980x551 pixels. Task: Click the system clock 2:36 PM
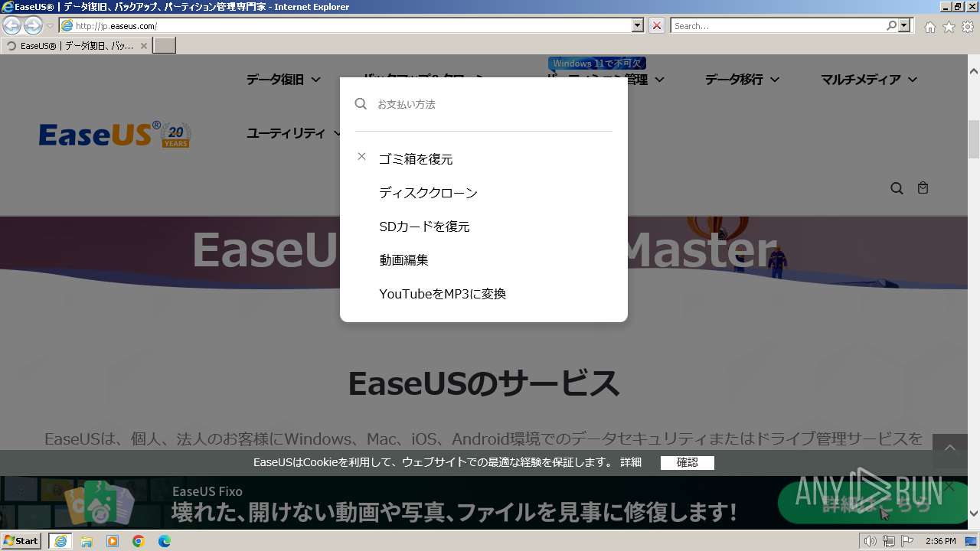coord(940,541)
